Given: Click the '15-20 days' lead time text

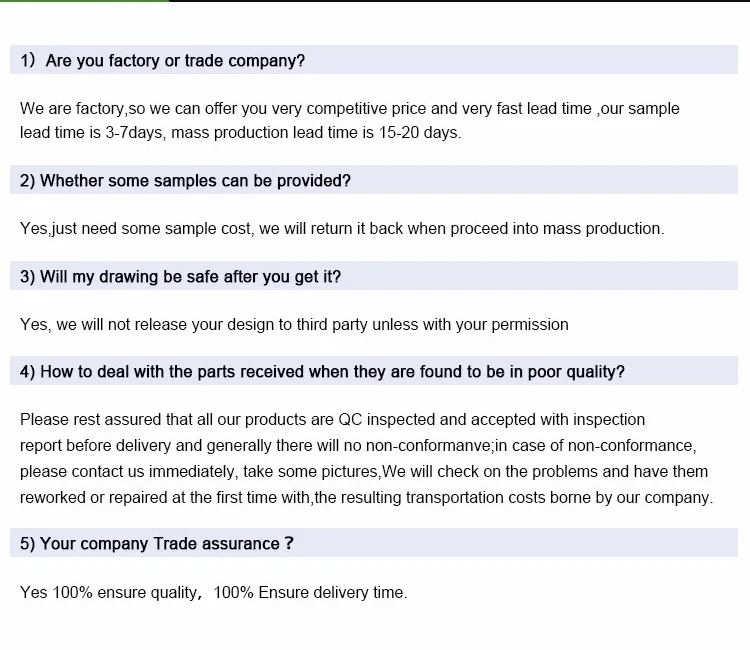Looking at the screenshot, I should click(419, 132).
